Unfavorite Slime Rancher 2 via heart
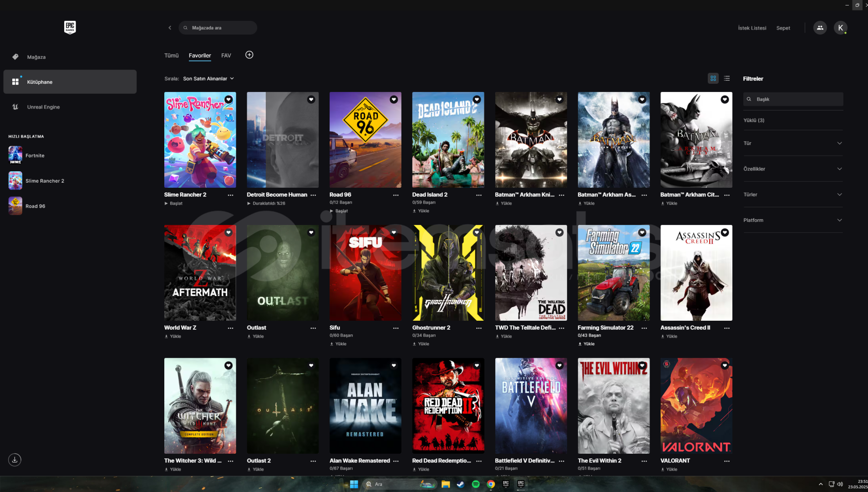The image size is (868, 492). [228, 99]
